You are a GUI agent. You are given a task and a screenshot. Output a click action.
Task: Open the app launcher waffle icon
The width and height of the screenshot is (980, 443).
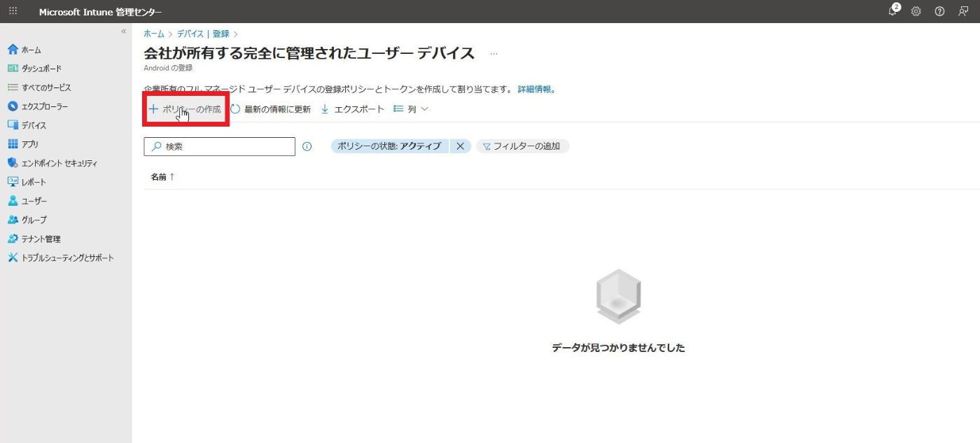coord(13,11)
